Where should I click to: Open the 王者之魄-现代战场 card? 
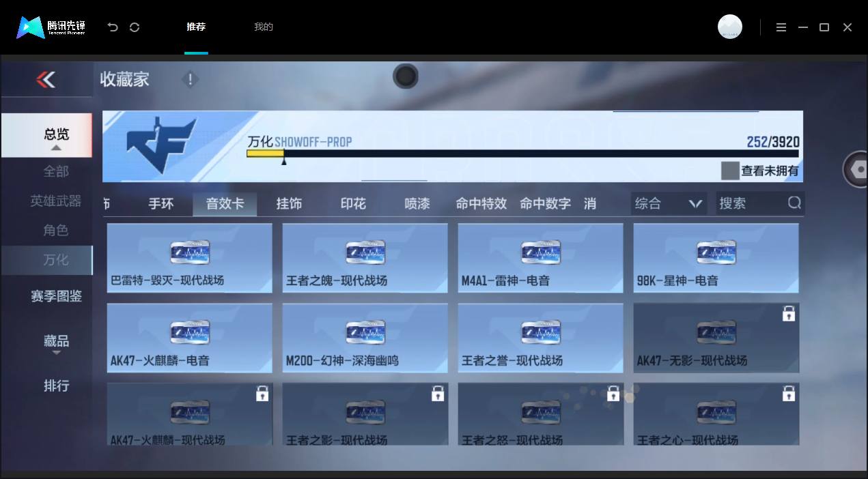coord(365,258)
